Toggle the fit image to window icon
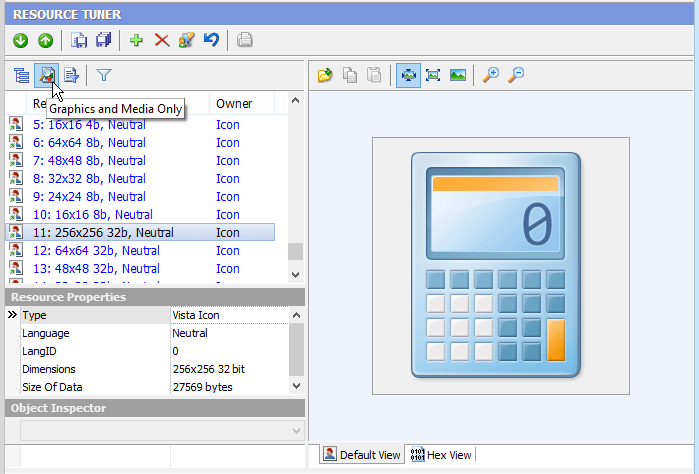Image resolution: width=699 pixels, height=474 pixels. (408, 75)
